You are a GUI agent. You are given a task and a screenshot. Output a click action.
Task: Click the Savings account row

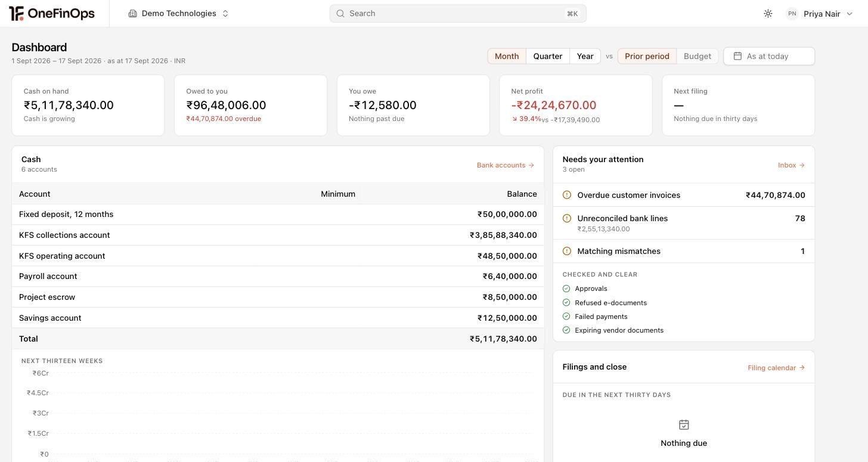pyautogui.click(x=278, y=318)
